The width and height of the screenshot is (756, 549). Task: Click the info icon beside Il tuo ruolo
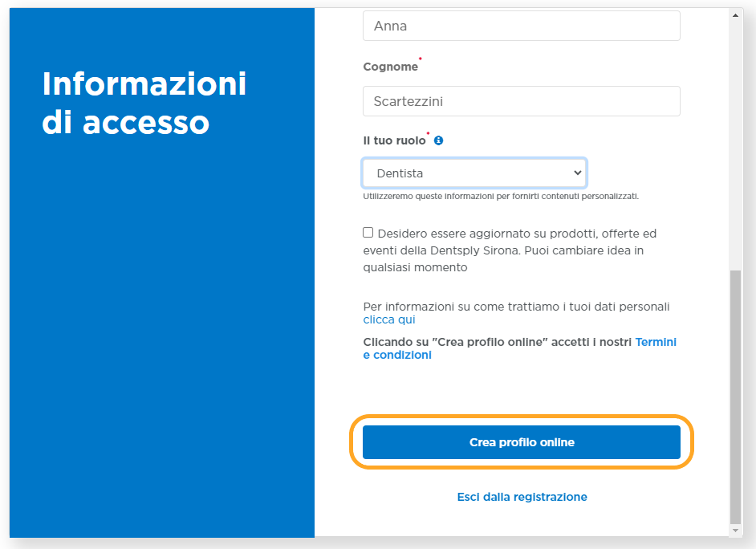(438, 140)
